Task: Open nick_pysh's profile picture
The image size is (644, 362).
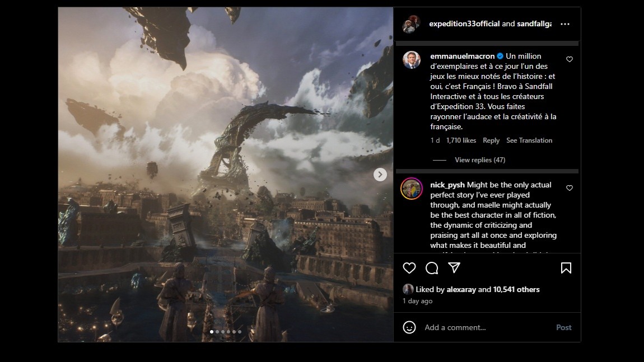Action: click(x=412, y=189)
